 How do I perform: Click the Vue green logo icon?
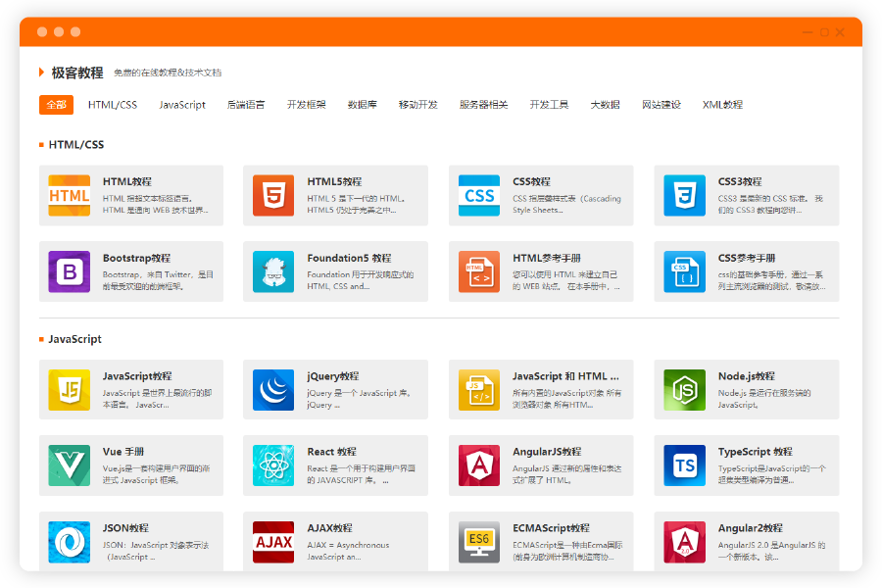(69, 465)
